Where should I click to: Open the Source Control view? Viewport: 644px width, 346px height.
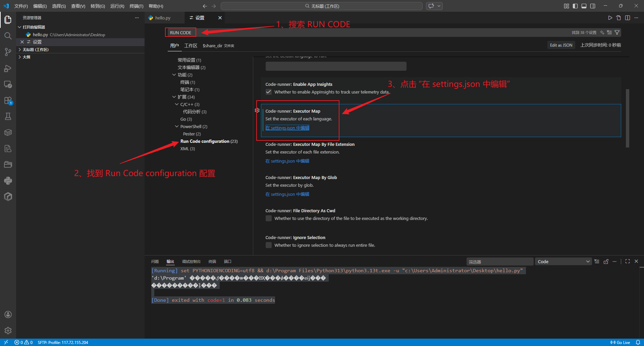click(8, 52)
